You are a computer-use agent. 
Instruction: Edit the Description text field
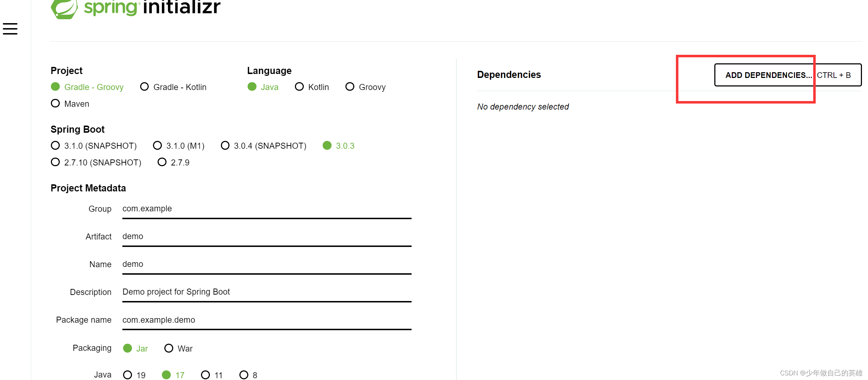point(267,292)
